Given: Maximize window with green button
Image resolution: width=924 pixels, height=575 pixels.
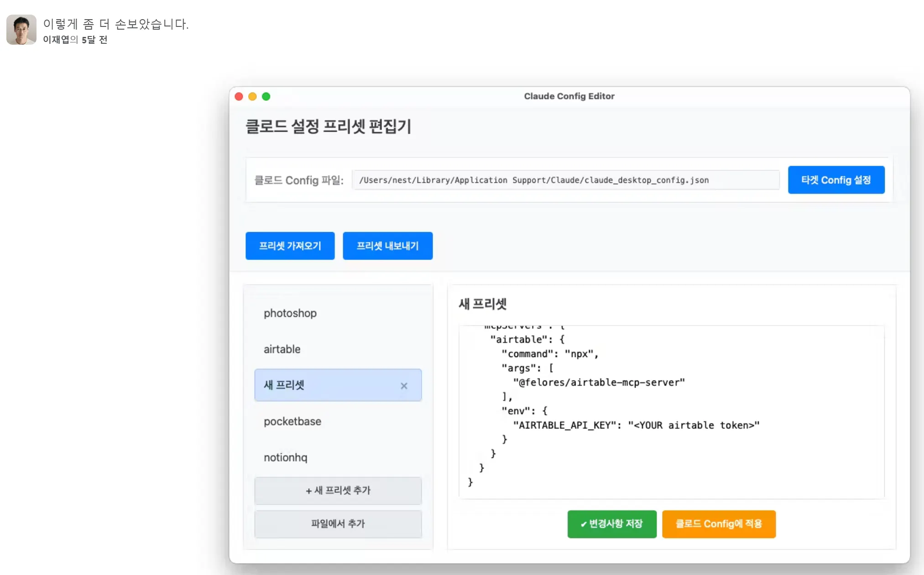Looking at the screenshot, I should [x=266, y=97].
